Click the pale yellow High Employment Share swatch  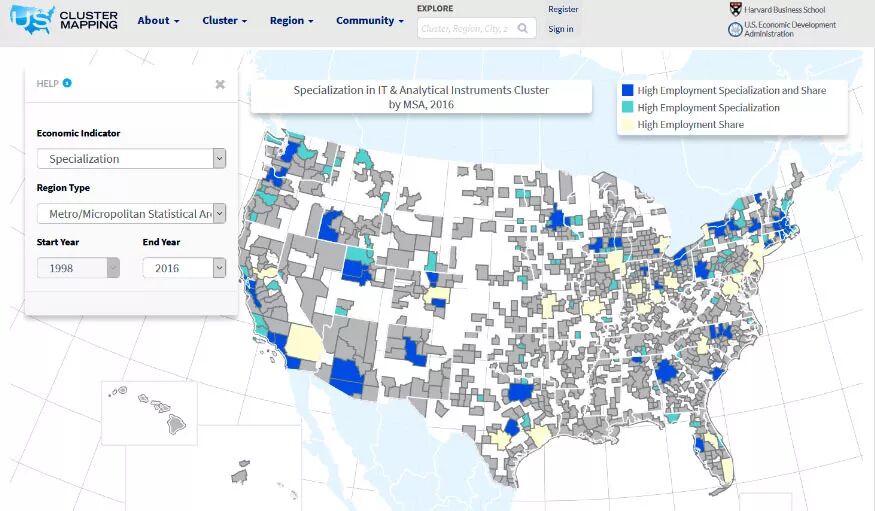coord(628,124)
